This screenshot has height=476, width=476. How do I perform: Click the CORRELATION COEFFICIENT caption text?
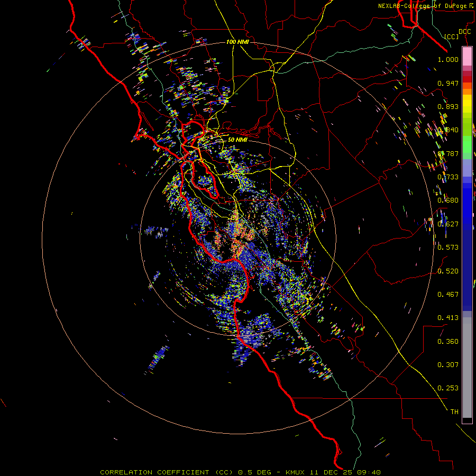click(154, 472)
